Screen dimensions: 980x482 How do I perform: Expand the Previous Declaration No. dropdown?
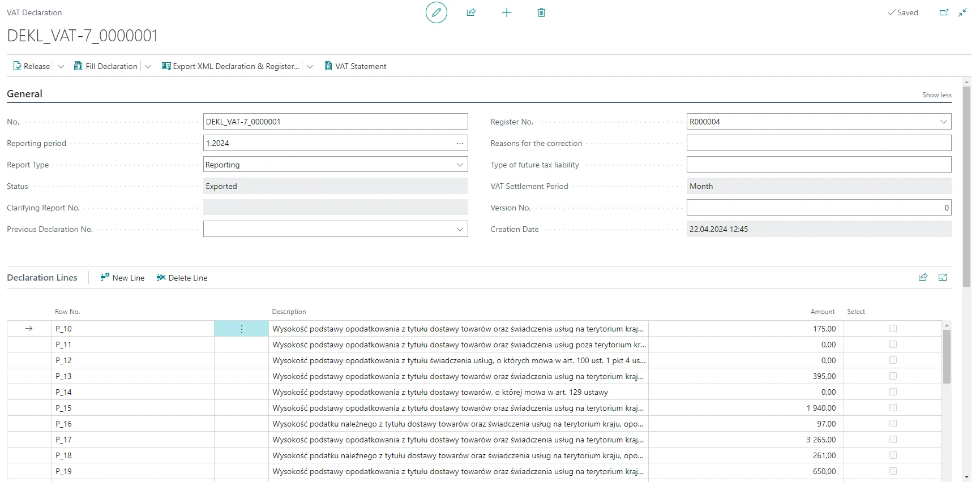(x=460, y=229)
